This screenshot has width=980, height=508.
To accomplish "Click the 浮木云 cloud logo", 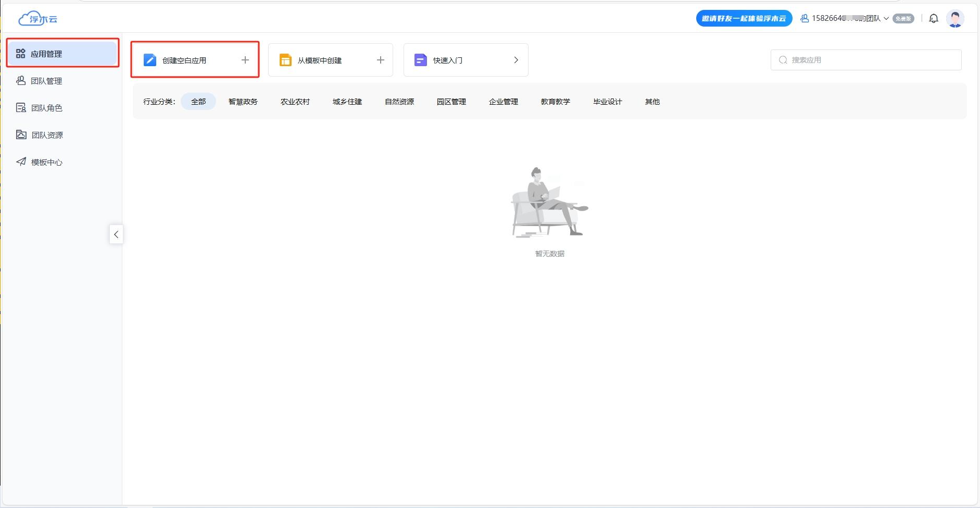I will coord(38,19).
